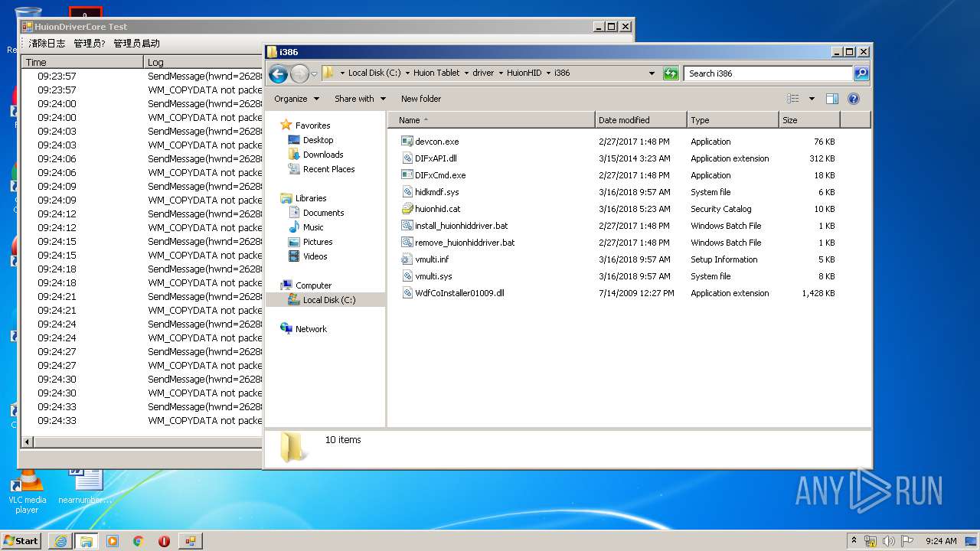Viewport: 980px width, 551px height.
Task: Click the 清除日志 menu in HuionDriverCore
Action: coord(47,44)
